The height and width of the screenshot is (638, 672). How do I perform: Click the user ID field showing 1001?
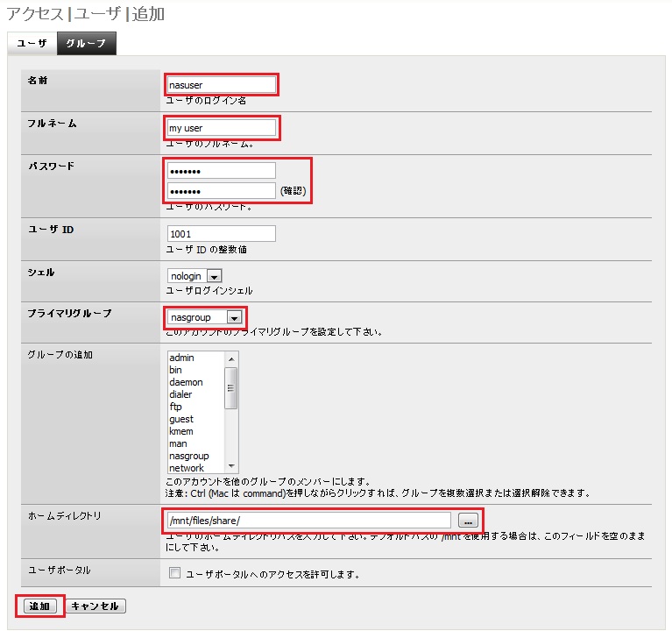pyautogui.click(x=221, y=234)
